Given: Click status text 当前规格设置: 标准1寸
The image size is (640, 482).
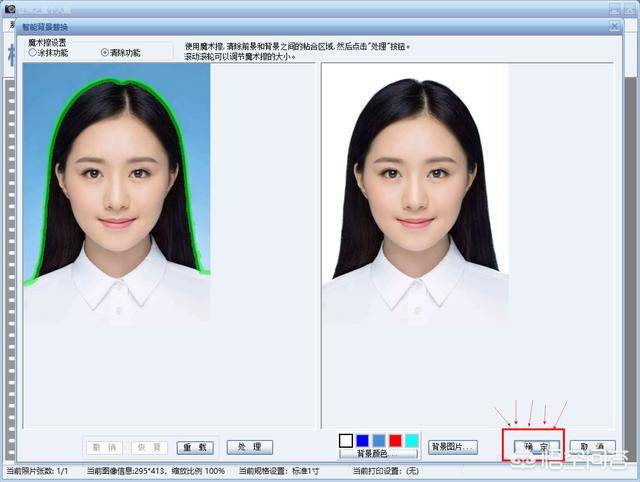Looking at the screenshot, I should (x=279, y=471).
